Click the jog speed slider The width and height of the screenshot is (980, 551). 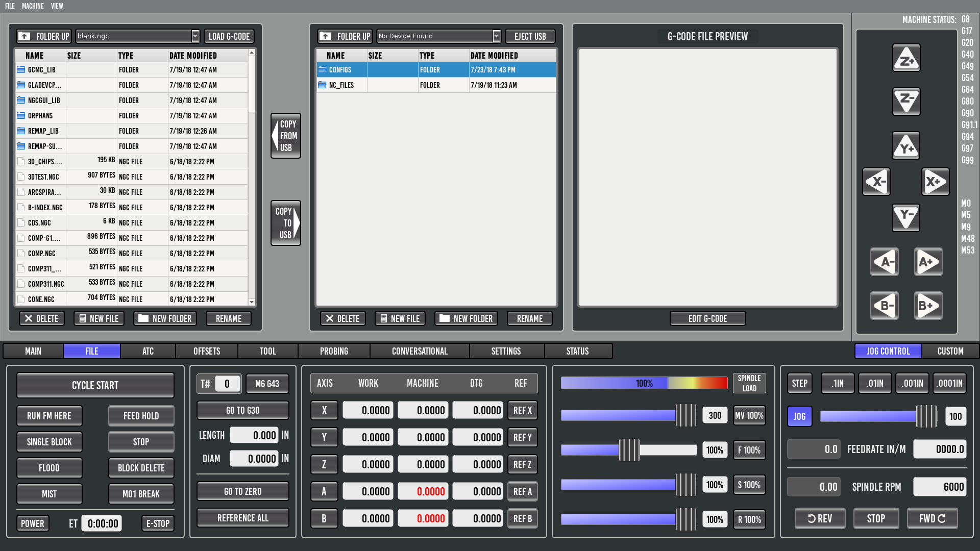click(878, 416)
